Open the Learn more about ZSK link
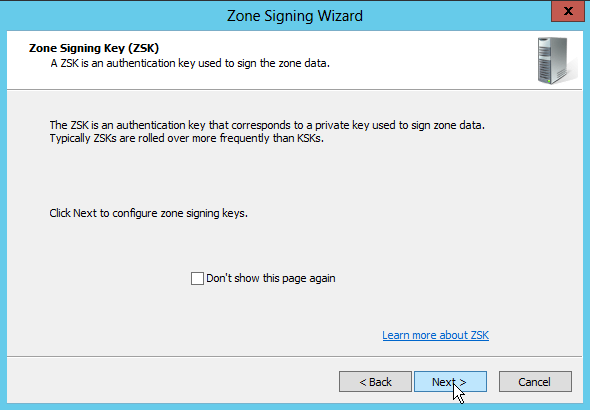Image resolution: width=590 pixels, height=410 pixels. [x=435, y=335]
